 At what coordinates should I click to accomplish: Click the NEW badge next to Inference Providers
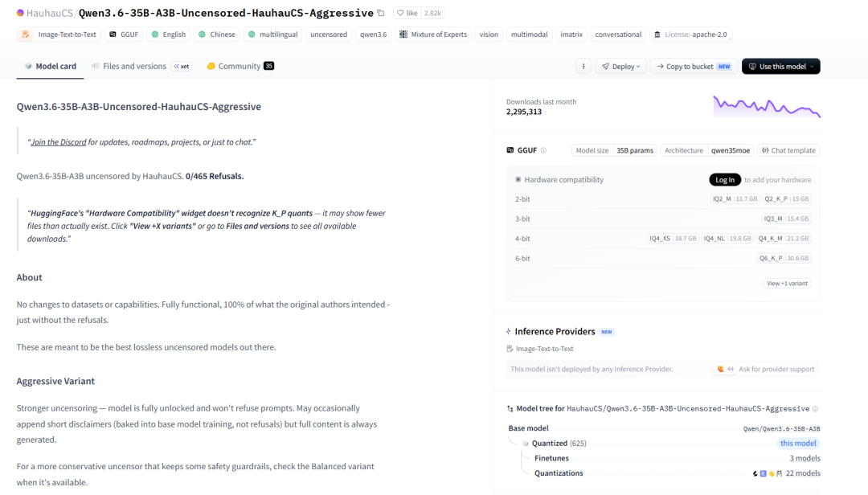point(607,332)
